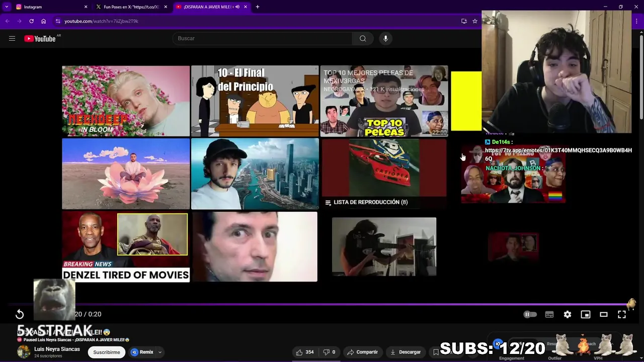Install app icon in the address bar
The width and height of the screenshot is (644, 362).
point(464,21)
